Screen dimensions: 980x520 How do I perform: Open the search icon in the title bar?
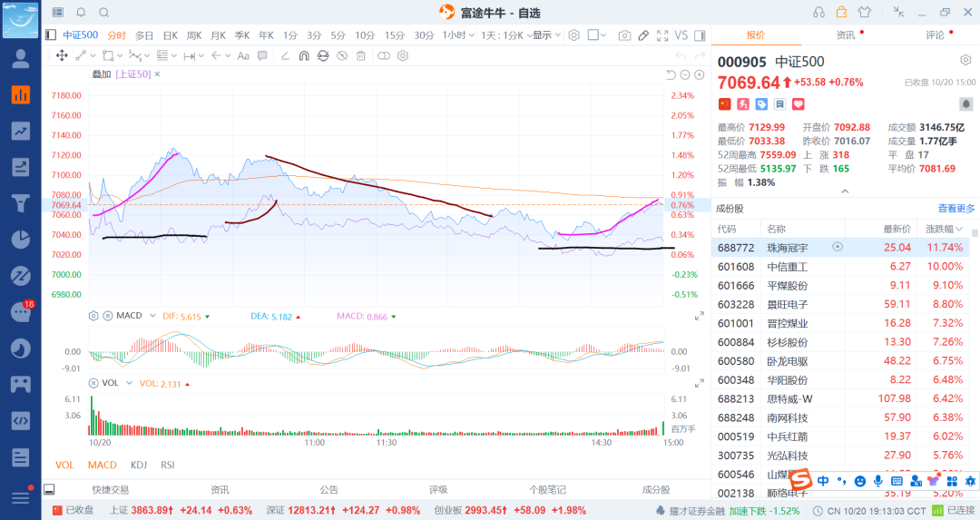tap(104, 13)
